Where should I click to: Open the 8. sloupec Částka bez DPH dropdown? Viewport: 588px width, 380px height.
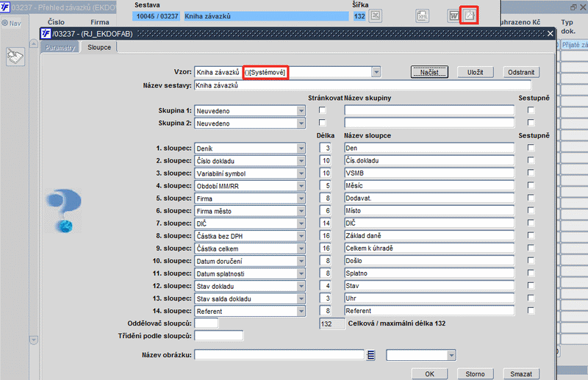click(x=301, y=236)
